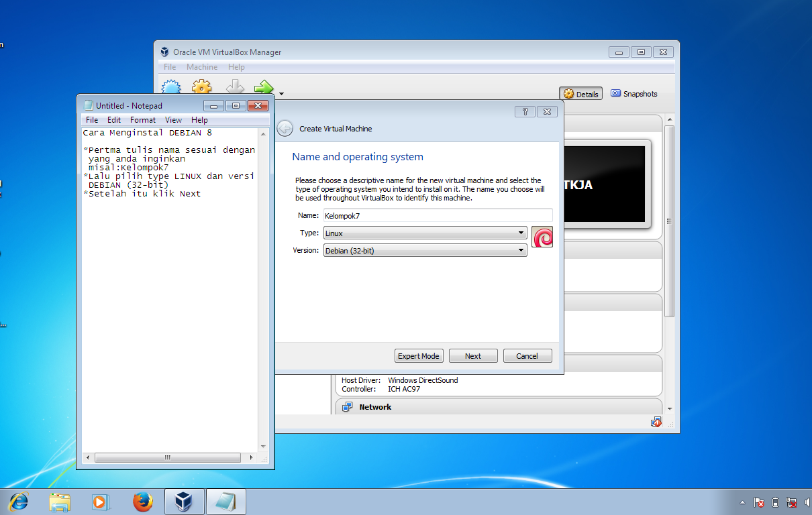Click text line 'Cara Menginstal DEBIAN 8'
Screen dimensions: 812x515
pyautogui.click(x=148, y=133)
